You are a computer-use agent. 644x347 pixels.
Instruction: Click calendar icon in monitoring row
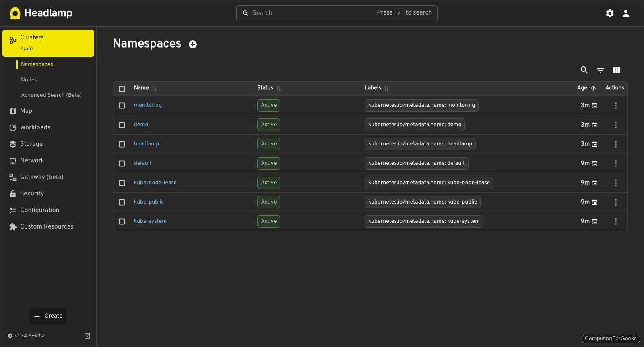pos(594,106)
